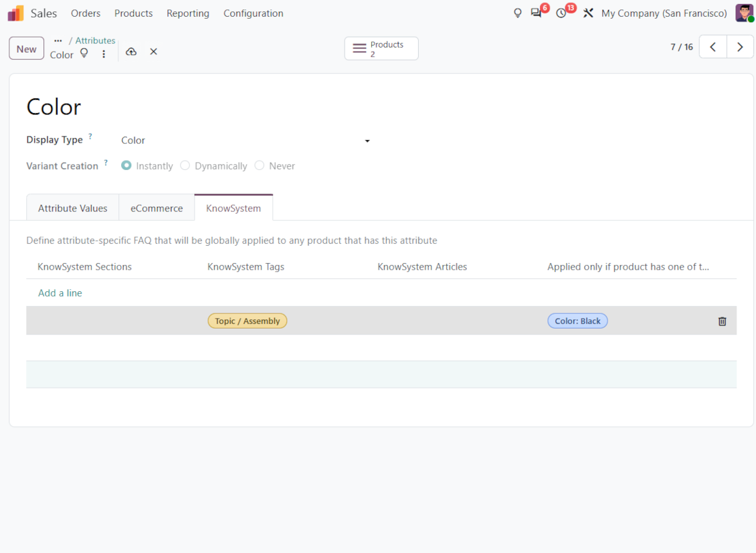Expand the breadcrumb ellipsis
Screen dimensions: 756x553
point(58,41)
